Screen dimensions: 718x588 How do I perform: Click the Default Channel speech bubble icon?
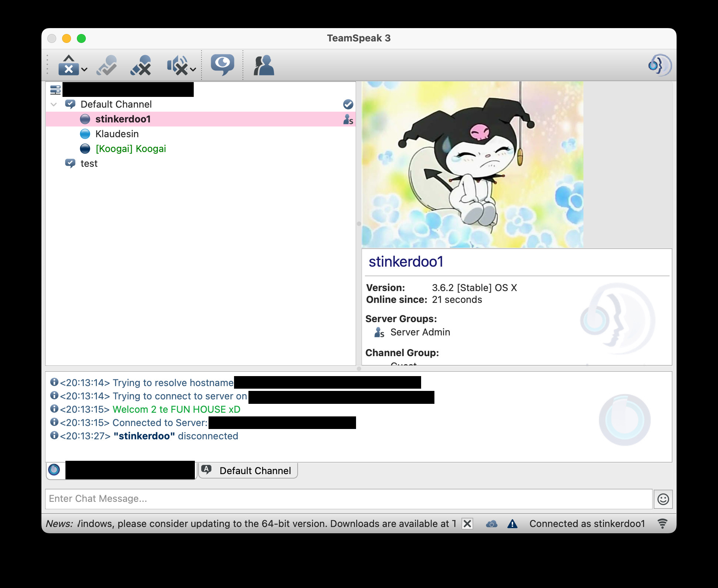(x=70, y=104)
